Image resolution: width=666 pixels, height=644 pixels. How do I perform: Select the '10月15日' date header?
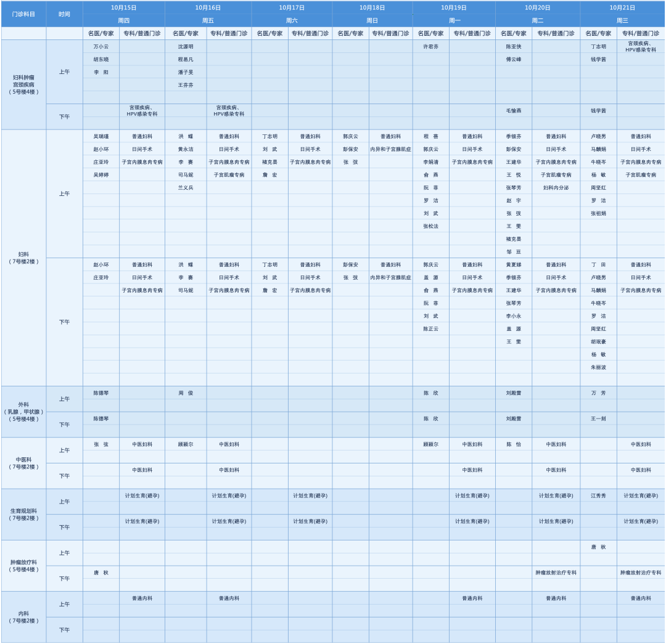click(123, 7)
